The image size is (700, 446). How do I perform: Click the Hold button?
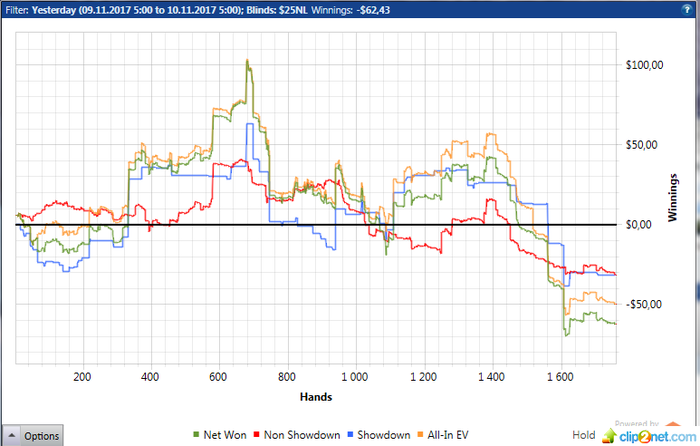click(583, 435)
